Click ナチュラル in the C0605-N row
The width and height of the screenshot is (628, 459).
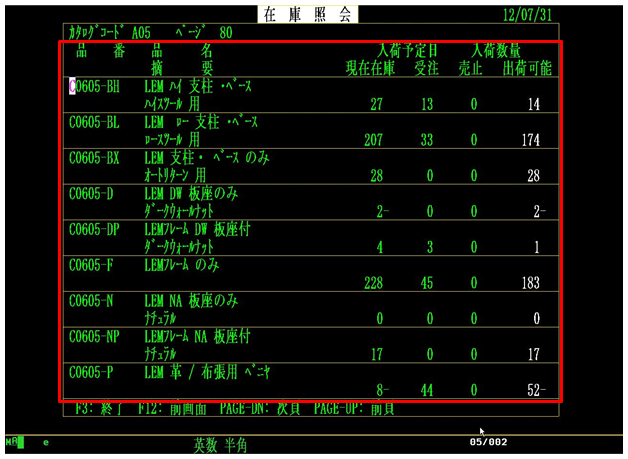[x=160, y=319]
